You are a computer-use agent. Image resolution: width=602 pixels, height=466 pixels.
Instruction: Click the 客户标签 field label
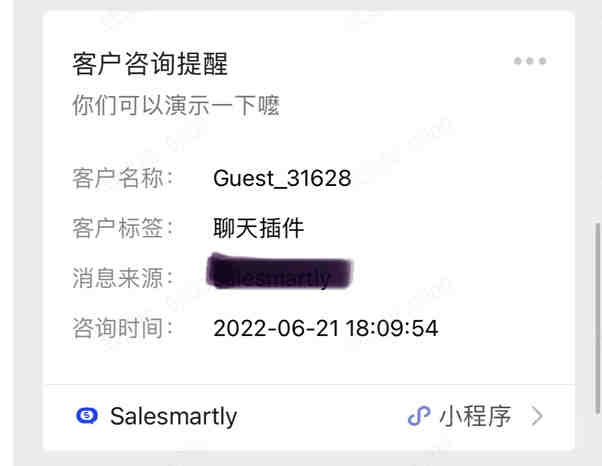tap(122, 228)
